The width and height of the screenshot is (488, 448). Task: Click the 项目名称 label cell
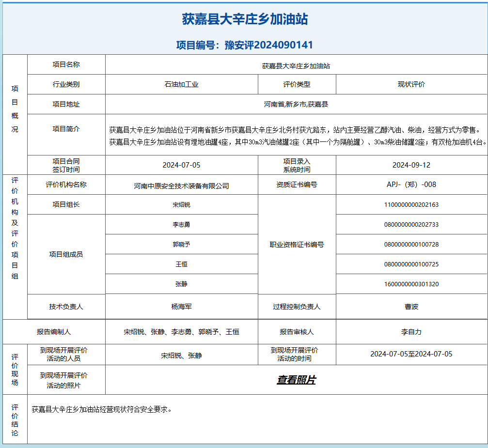point(66,64)
